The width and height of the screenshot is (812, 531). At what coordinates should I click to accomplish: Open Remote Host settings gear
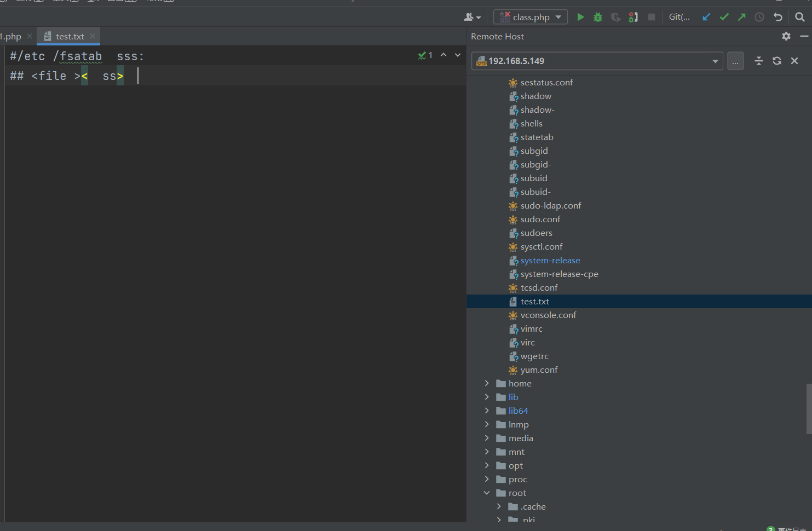tap(786, 36)
